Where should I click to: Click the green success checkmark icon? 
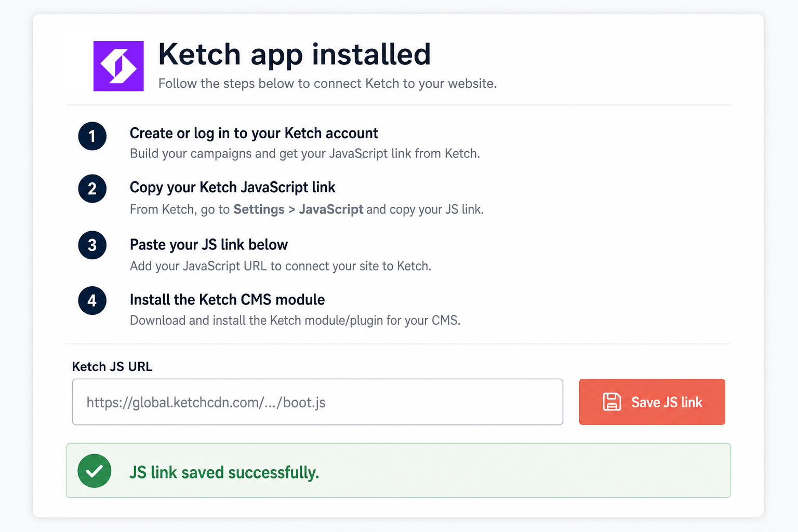coord(95,471)
